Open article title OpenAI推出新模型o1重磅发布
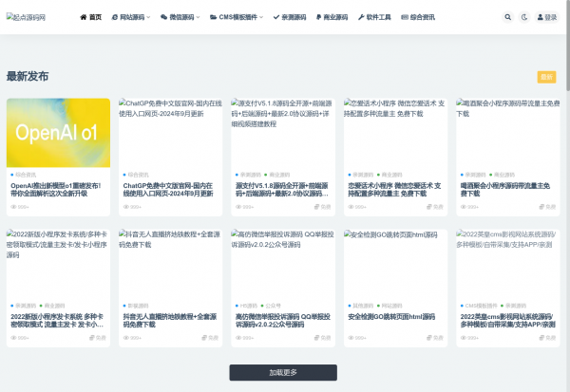This screenshot has width=570, height=392. click(x=56, y=189)
